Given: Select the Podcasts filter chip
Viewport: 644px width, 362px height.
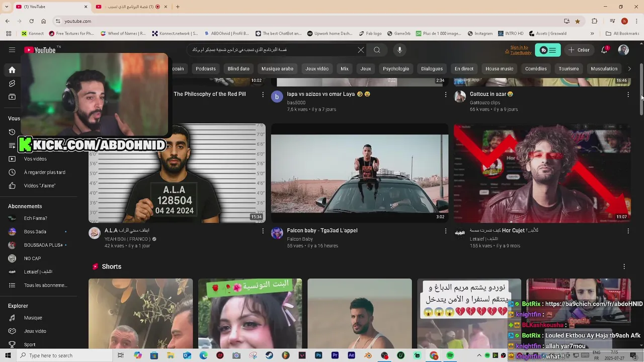Looking at the screenshot, I should pos(206,68).
